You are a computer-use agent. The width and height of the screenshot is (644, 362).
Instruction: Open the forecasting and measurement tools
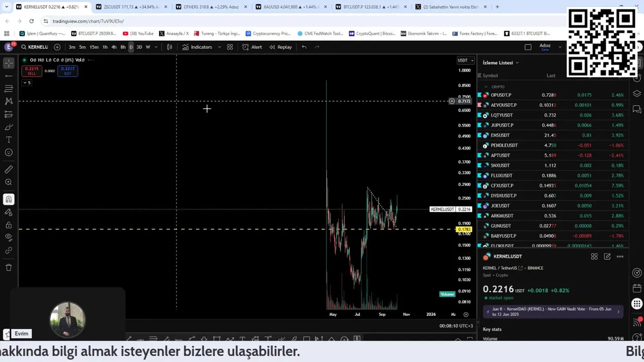[9, 114]
